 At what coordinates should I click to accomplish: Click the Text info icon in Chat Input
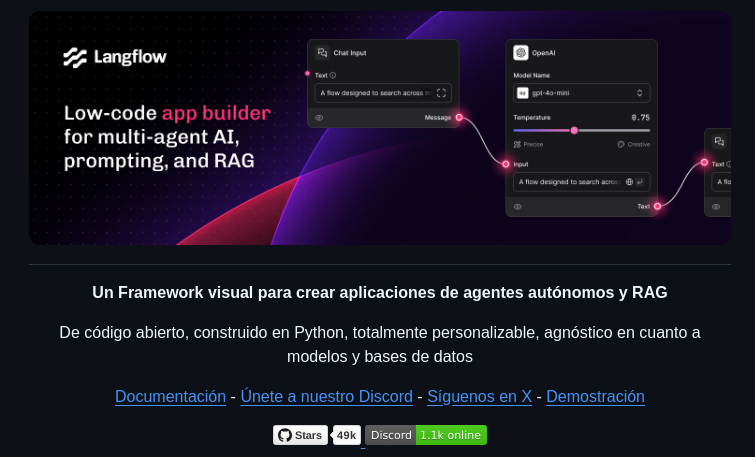(333, 75)
